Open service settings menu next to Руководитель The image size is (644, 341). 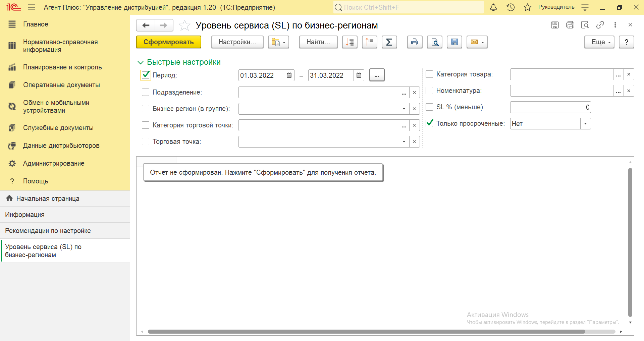click(x=585, y=7)
